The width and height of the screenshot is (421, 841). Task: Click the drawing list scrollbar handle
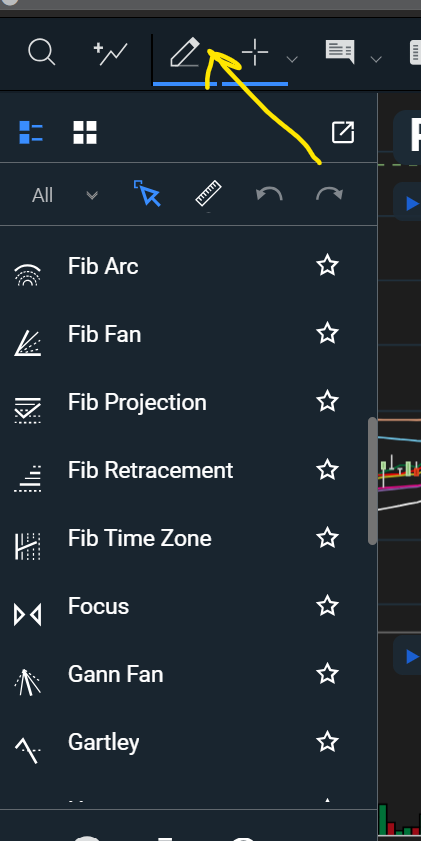click(373, 481)
